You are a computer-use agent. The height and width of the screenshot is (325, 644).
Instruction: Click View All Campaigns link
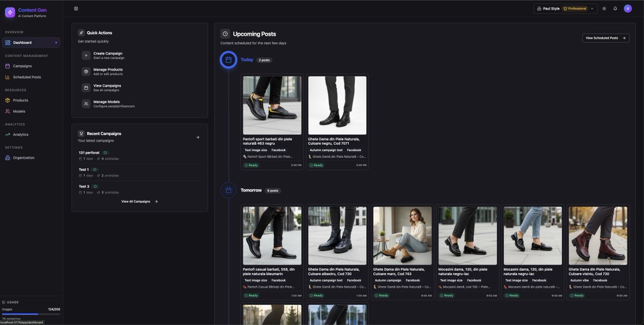(140, 202)
